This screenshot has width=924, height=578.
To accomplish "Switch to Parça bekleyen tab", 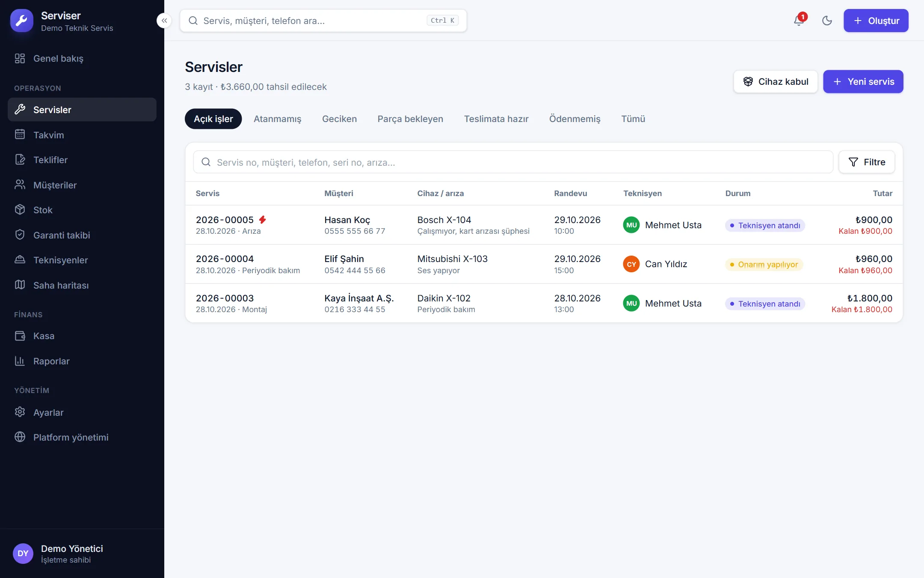I will [x=410, y=119].
